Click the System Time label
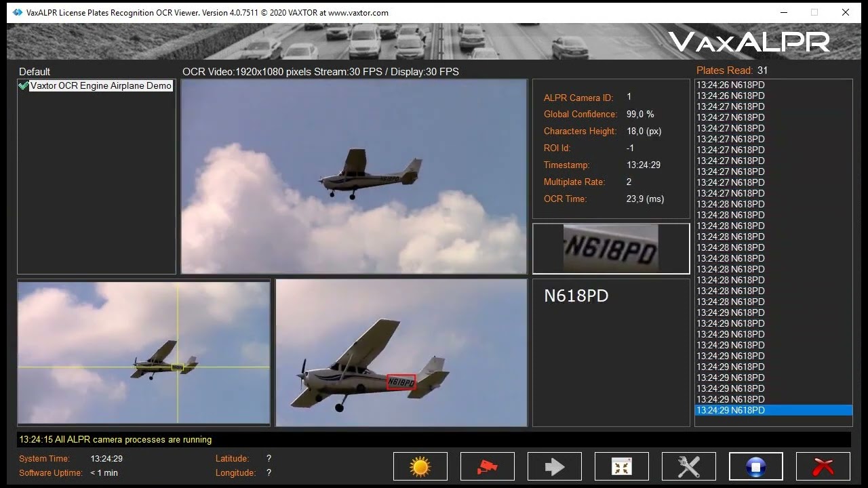868x488 pixels. point(44,459)
